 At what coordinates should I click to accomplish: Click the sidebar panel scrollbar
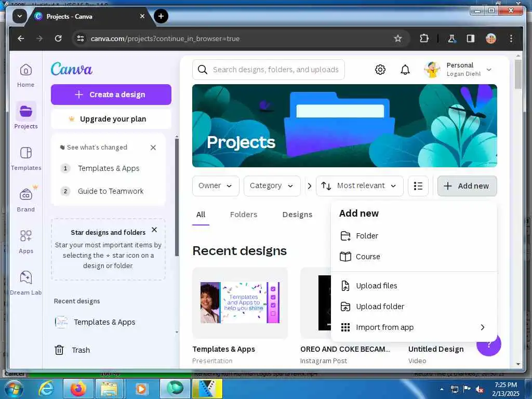click(x=177, y=197)
